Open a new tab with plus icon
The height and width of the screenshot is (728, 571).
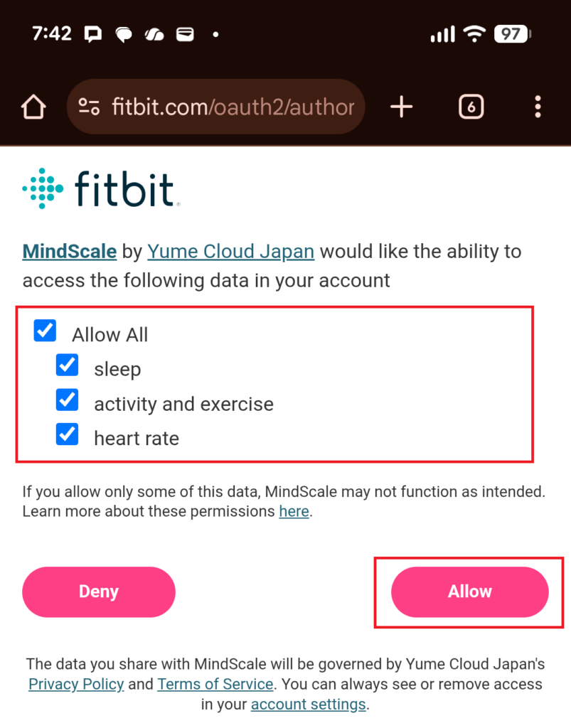402,107
